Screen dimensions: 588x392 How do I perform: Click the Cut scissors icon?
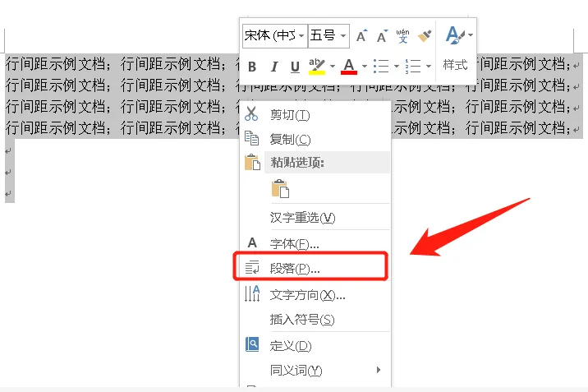click(252, 115)
